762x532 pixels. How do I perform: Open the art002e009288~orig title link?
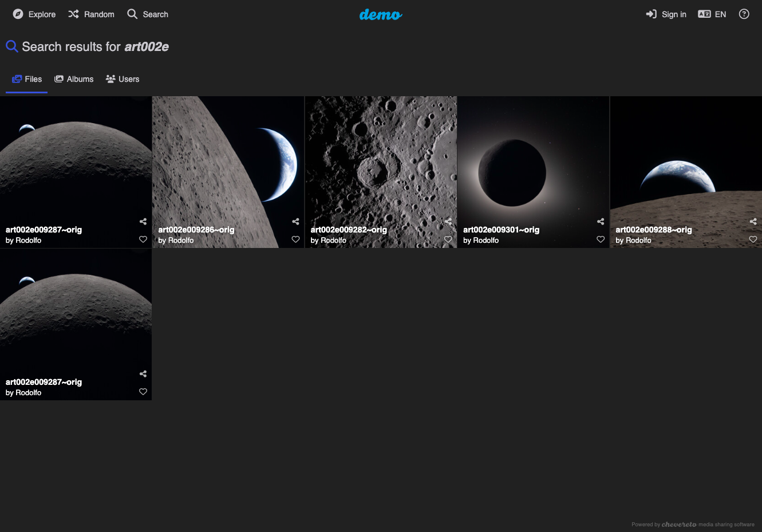(654, 230)
